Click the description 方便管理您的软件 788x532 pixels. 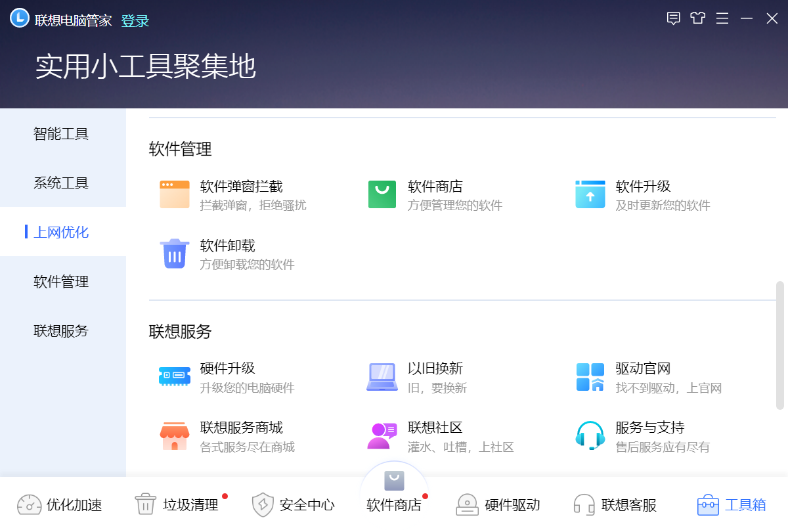tap(455, 206)
